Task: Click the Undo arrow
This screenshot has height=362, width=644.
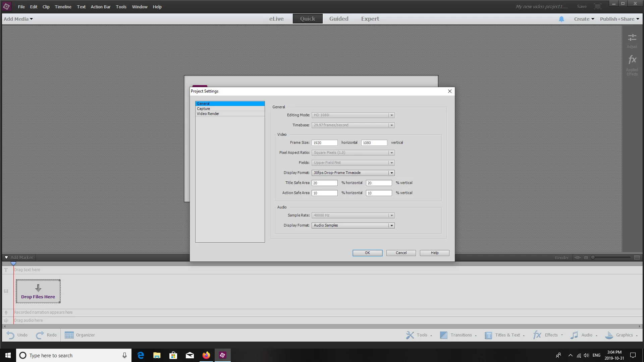Action: coord(10,335)
